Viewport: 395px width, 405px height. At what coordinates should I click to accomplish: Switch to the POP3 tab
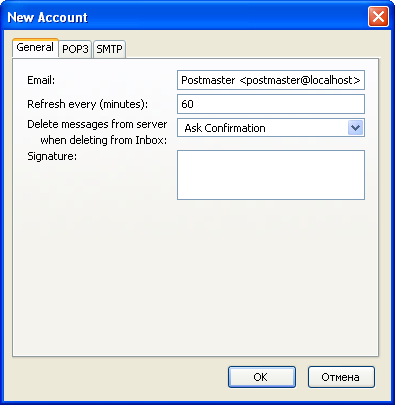pos(75,49)
